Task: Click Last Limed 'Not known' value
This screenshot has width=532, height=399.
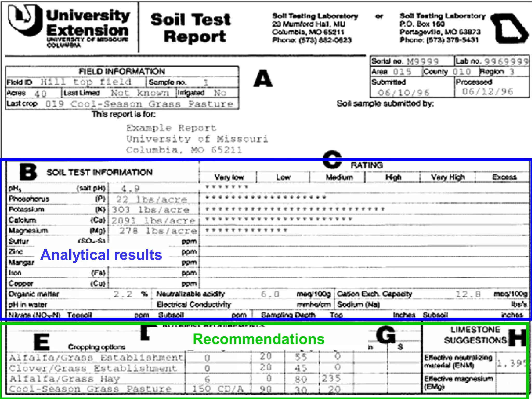Action: 140,93
